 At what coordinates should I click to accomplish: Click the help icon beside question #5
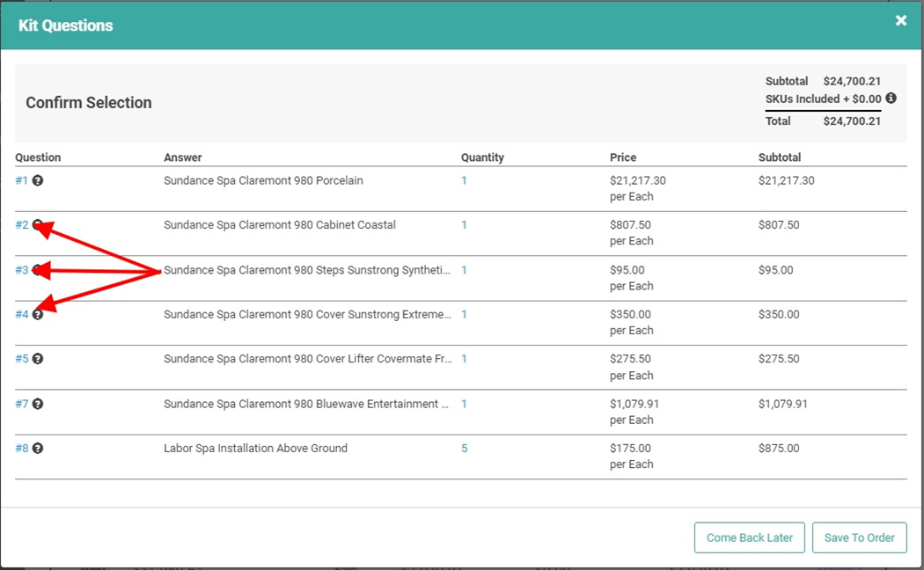click(x=38, y=359)
